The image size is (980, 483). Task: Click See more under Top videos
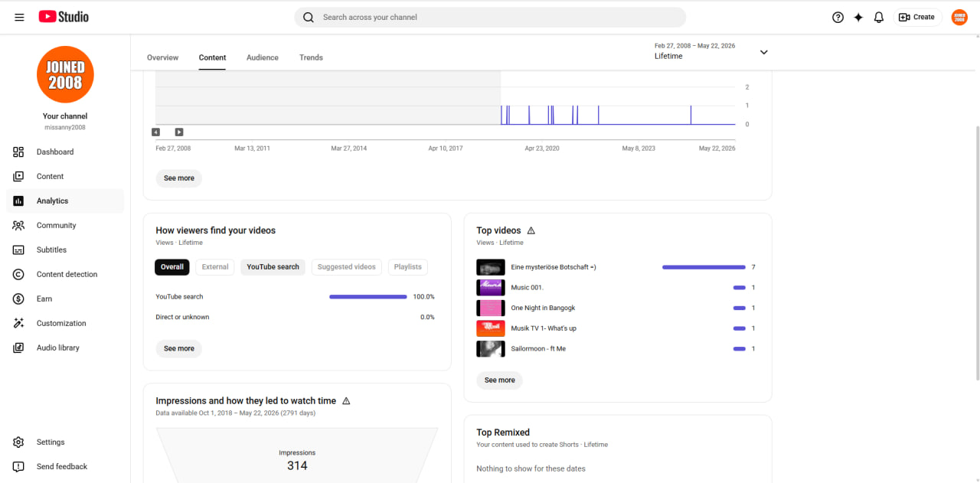click(500, 380)
